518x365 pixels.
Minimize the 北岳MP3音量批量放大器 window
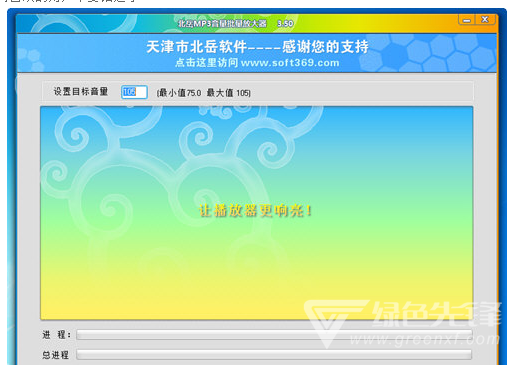[x=467, y=20]
